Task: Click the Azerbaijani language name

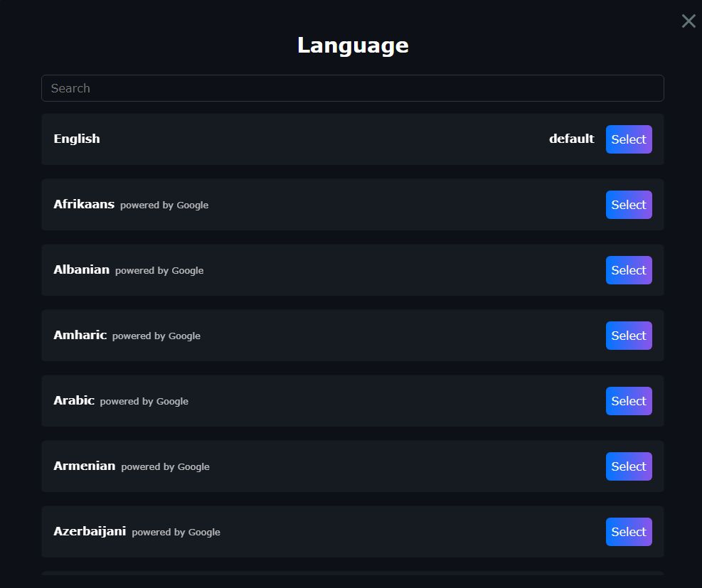Action: point(90,531)
